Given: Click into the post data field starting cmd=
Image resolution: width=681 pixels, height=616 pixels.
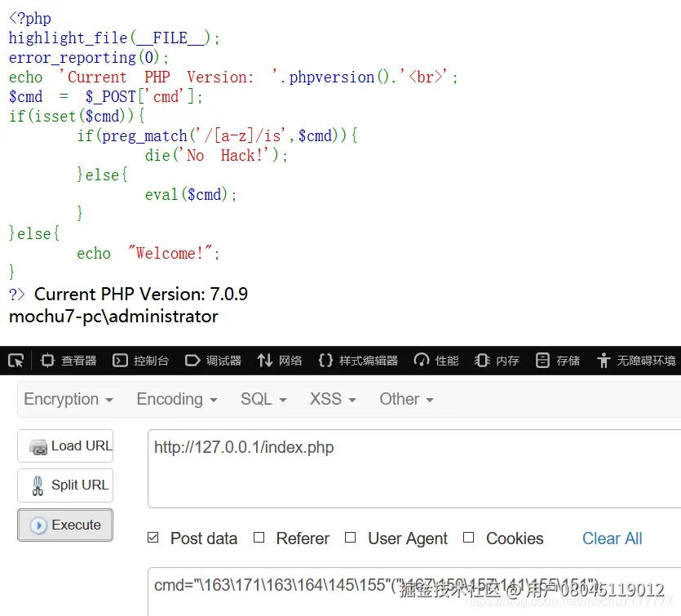Looking at the screenshot, I should 414,592.
